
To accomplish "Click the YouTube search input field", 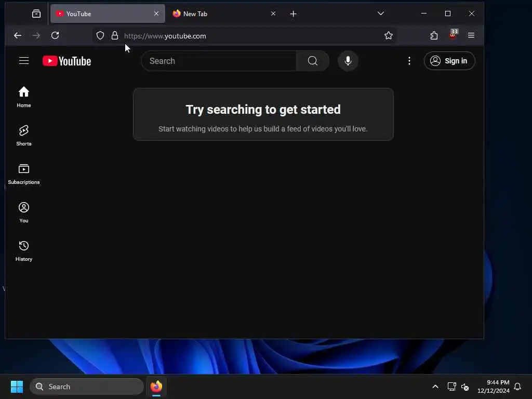I will pyautogui.click(x=219, y=61).
